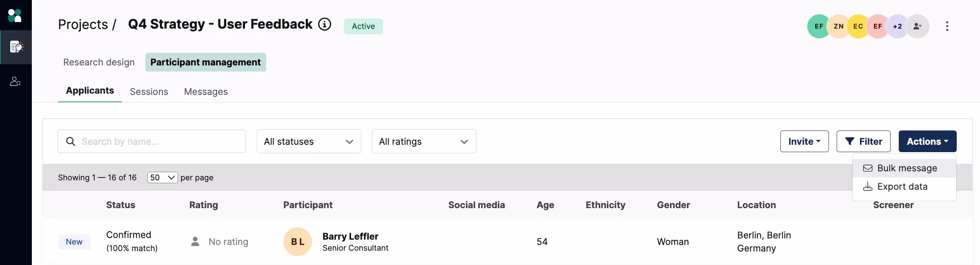Screen dimensions: 980x265
Task: Open the projects icon in the sidebar
Action: [16, 47]
